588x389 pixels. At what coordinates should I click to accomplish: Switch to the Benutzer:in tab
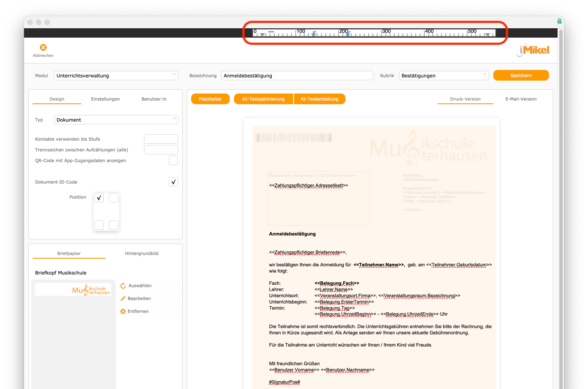154,99
